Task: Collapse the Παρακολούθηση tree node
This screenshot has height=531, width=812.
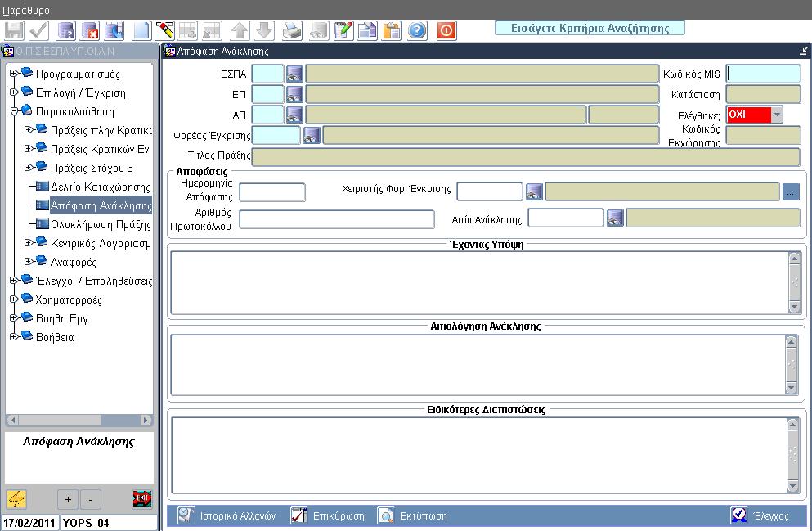Action: [x=14, y=110]
